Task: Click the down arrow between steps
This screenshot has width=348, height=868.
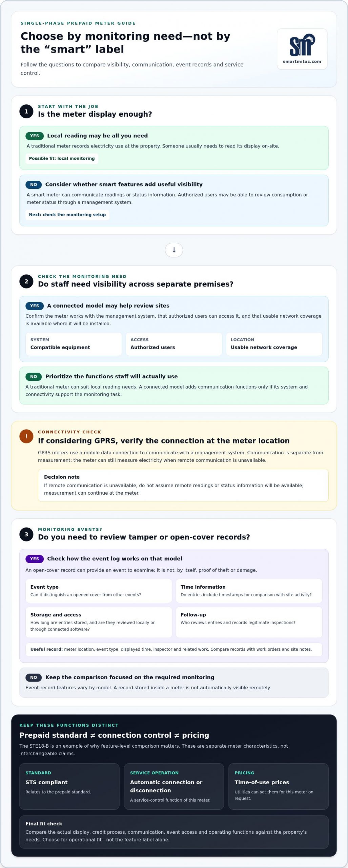Action: pyautogui.click(x=174, y=250)
